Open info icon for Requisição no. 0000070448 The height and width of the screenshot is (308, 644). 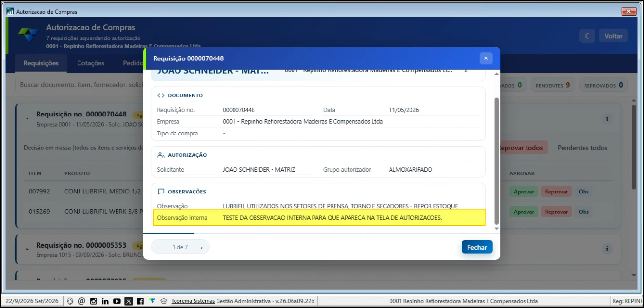pos(607,118)
